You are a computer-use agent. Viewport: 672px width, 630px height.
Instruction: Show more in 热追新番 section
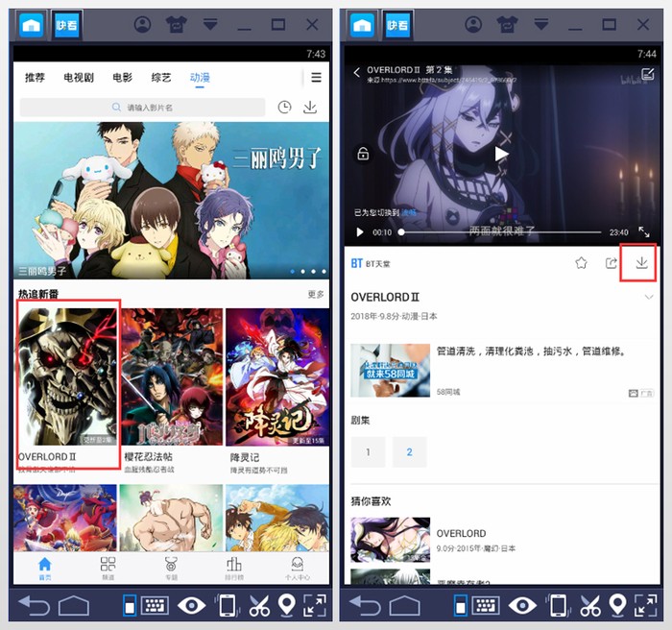pyautogui.click(x=316, y=294)
